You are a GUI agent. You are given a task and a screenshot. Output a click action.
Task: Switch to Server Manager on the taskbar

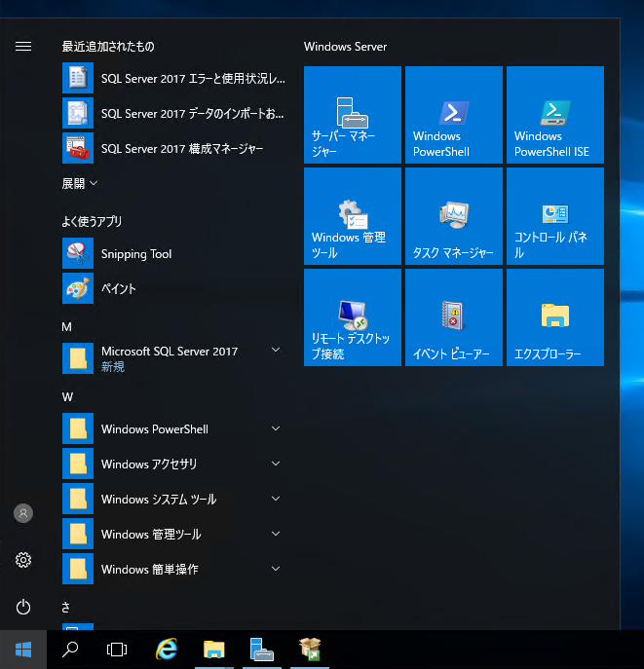pos(262,650)
